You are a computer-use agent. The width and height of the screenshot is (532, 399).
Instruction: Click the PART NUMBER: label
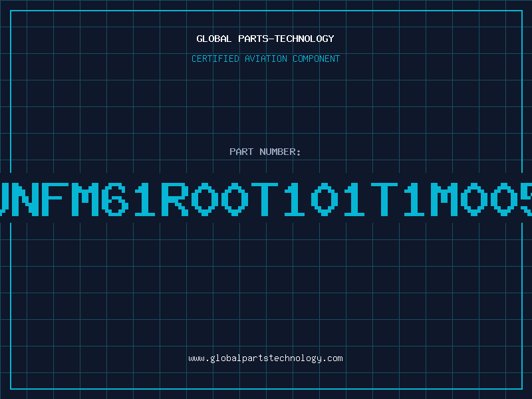click(265, 152)
